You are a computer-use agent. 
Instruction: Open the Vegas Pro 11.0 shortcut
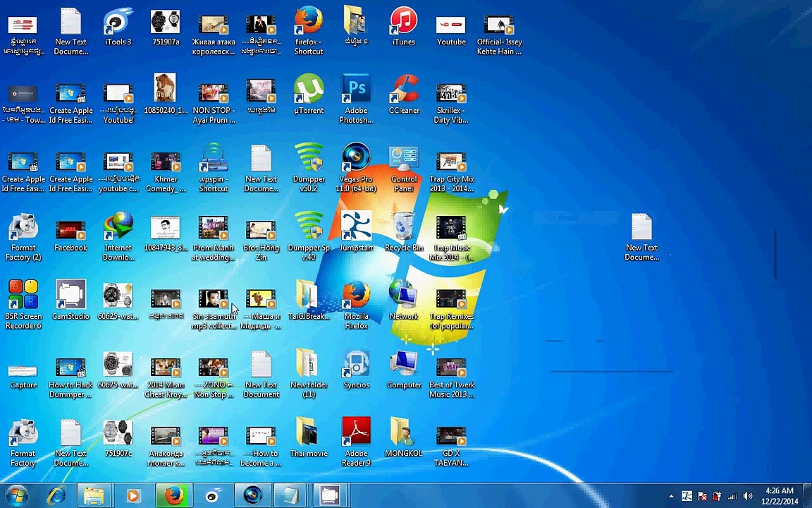[356, 169]
